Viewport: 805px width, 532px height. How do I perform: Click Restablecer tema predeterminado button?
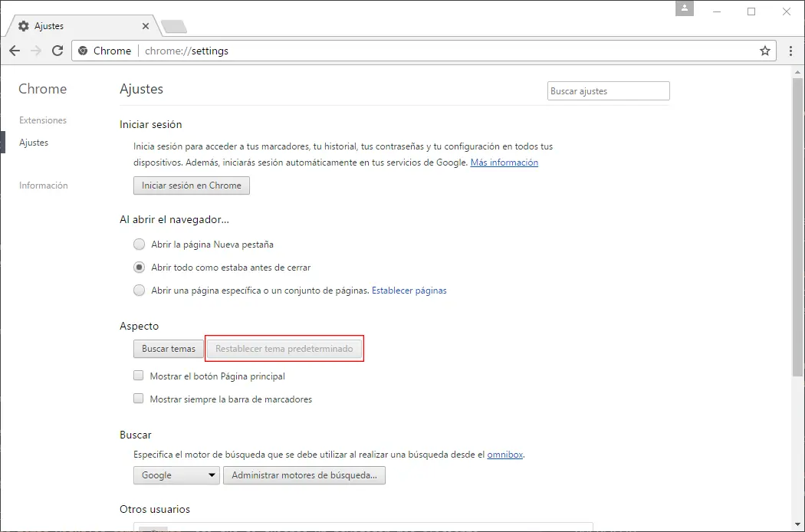pyautogui.click(x=284, y=349)
